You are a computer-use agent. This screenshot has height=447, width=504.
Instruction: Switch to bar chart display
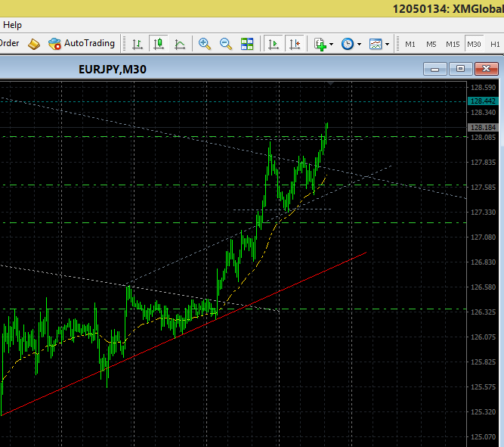[138, 44]
